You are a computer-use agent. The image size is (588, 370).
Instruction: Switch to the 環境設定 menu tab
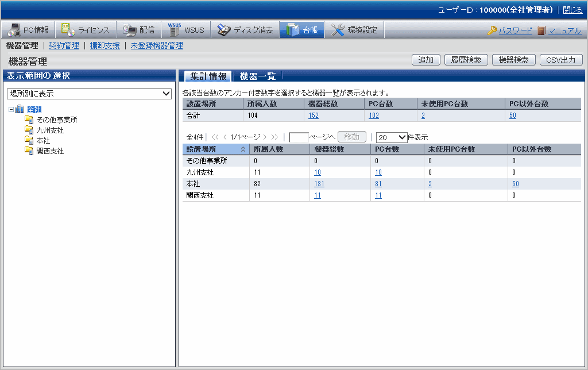(x=354, y=30)
